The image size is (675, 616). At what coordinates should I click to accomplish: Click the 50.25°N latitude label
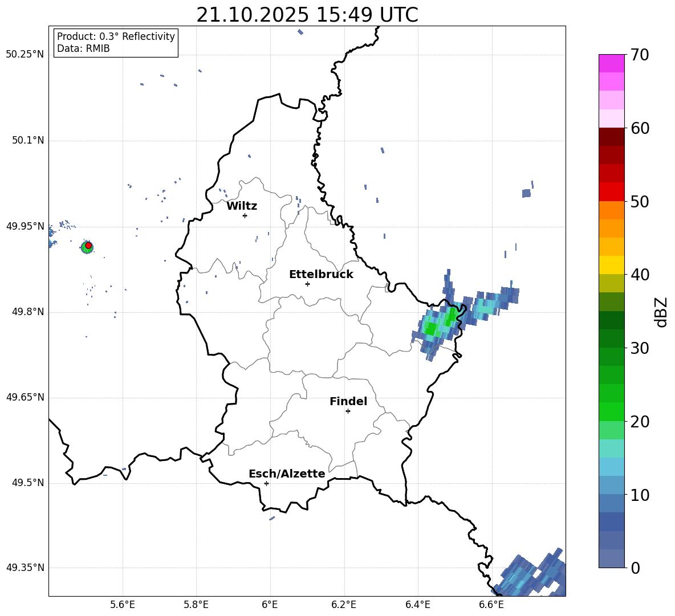[x=25, y=55]
